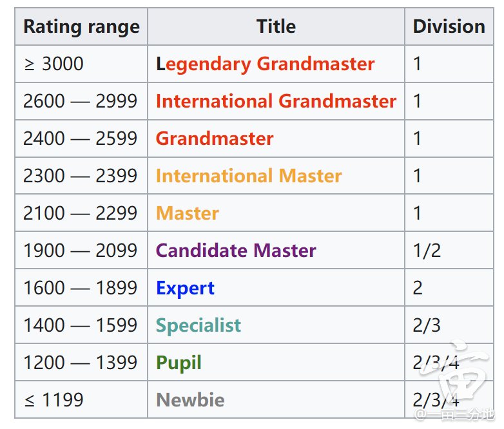Select the gray Newbie title
The height and width of the screenshot is (429, 504).
click(x=190, y=400)
